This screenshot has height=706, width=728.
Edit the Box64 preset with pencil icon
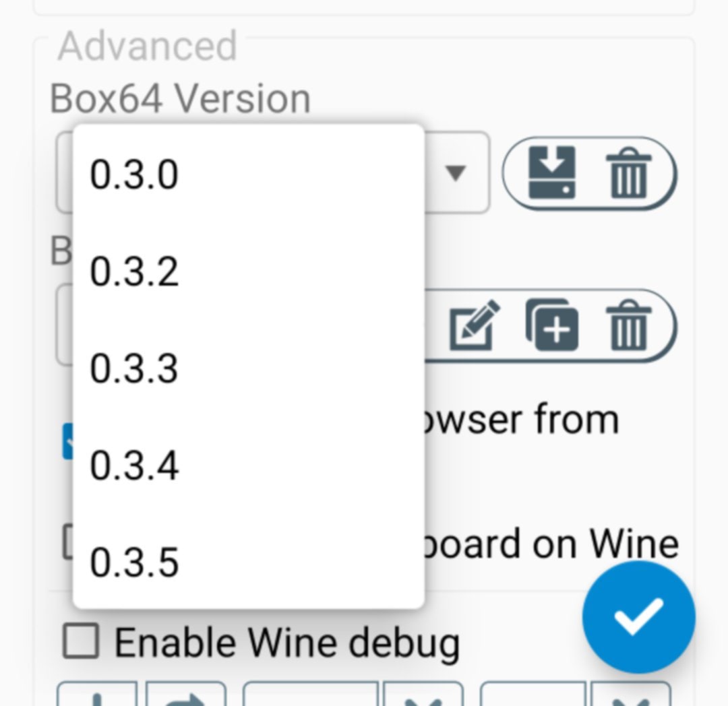(475, 325)
